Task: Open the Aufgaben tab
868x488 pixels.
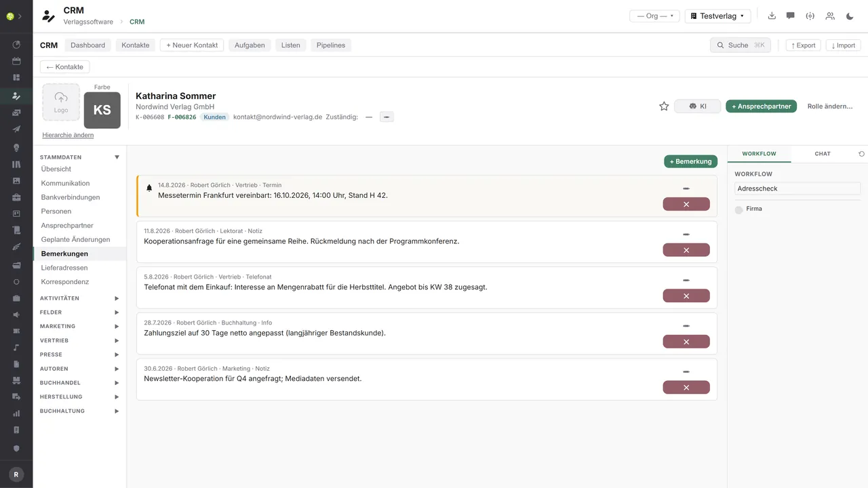Action: [250, 45]
